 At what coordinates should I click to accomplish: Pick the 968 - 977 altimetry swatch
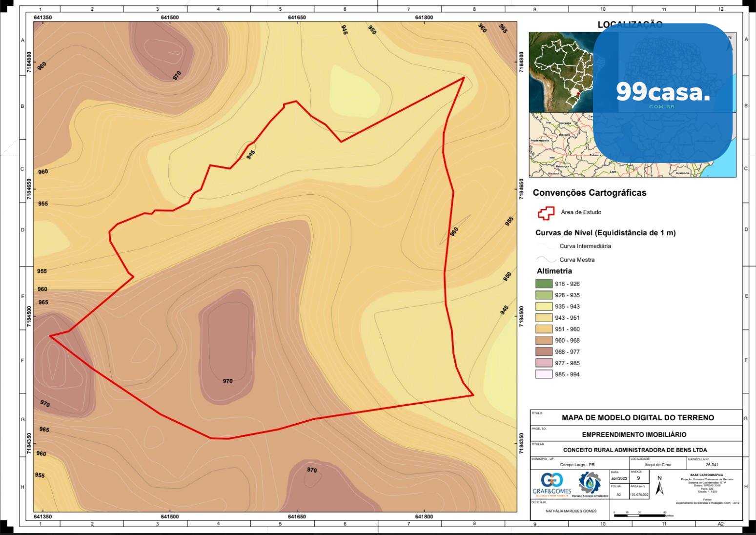coord(544,352)
